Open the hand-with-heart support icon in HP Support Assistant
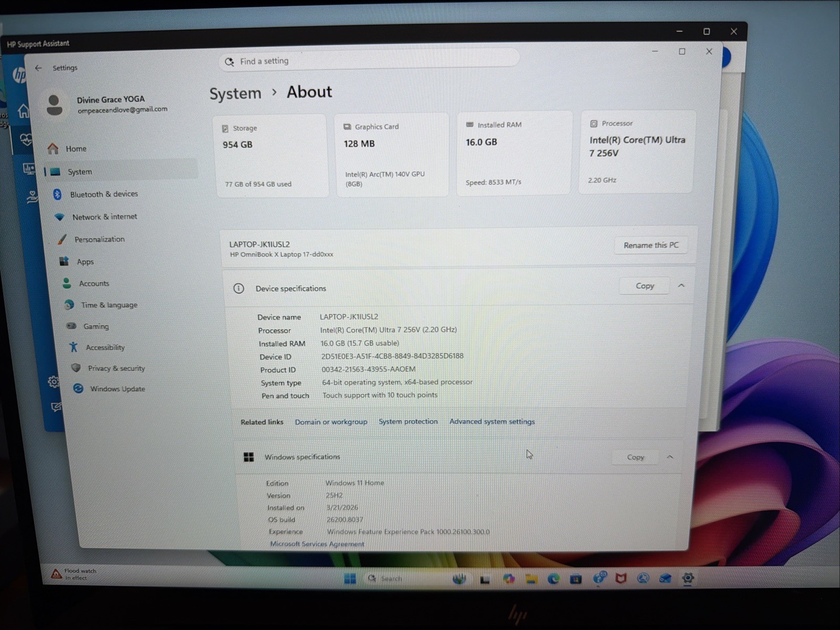Image resolution: width=840 pixels, height=630 pixels. tap(33, 198)
